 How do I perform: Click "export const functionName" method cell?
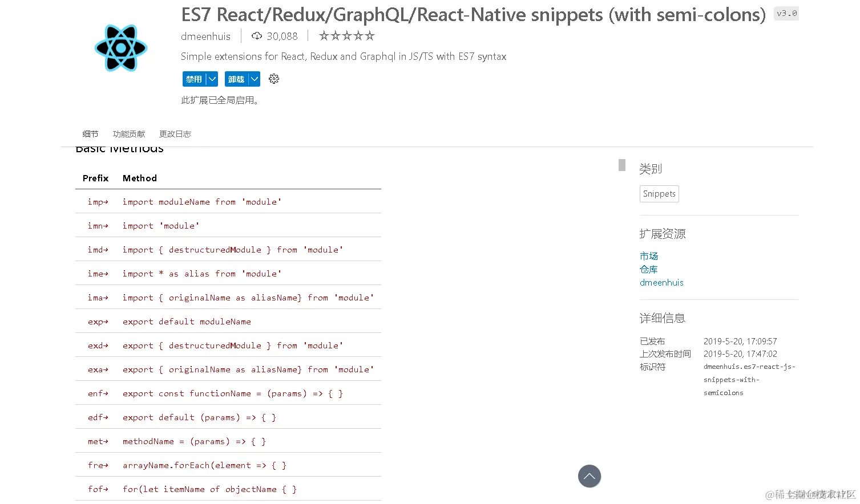click(233, 393)
